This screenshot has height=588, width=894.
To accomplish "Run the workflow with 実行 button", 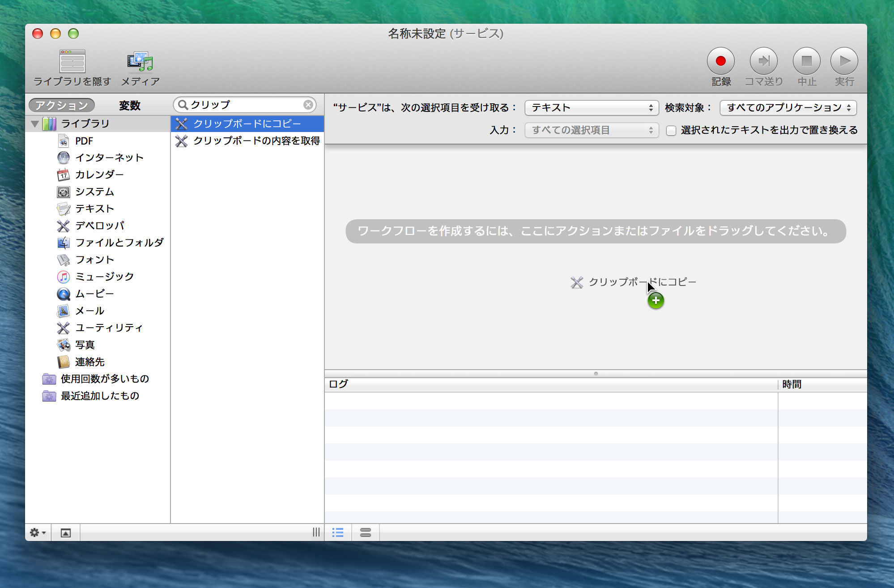I will pos(844,61).
